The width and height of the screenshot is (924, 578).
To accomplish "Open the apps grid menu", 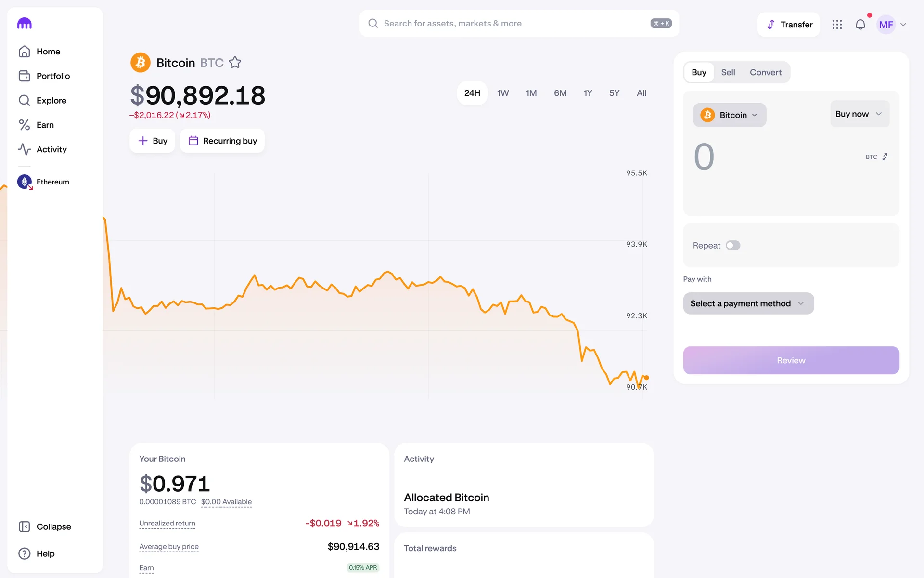I will [837, 25].
